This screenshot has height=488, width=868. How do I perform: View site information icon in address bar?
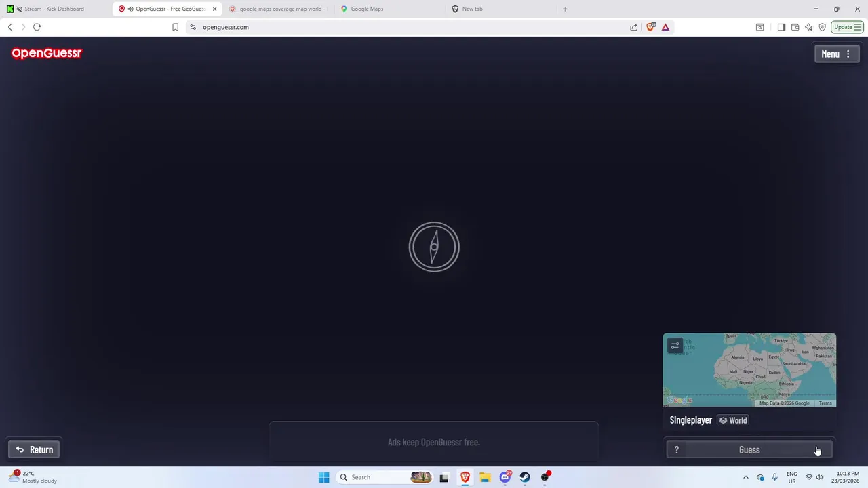tap(193, 27)
